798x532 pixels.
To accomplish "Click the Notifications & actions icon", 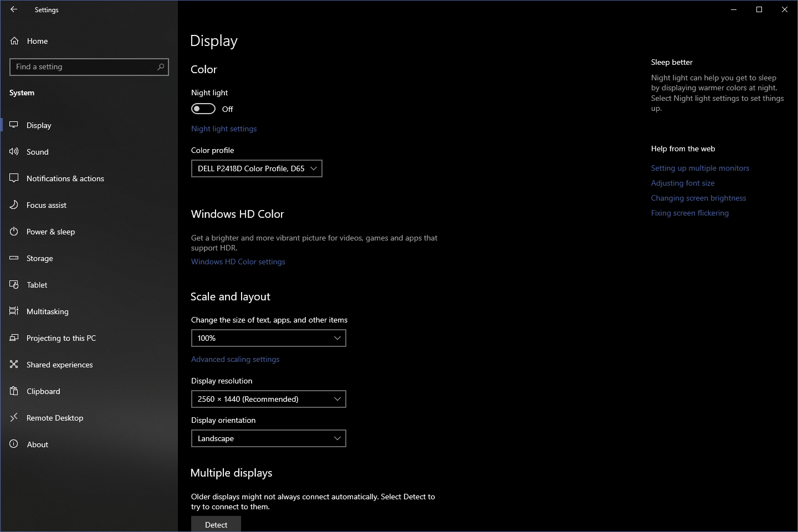I will 14,178.
